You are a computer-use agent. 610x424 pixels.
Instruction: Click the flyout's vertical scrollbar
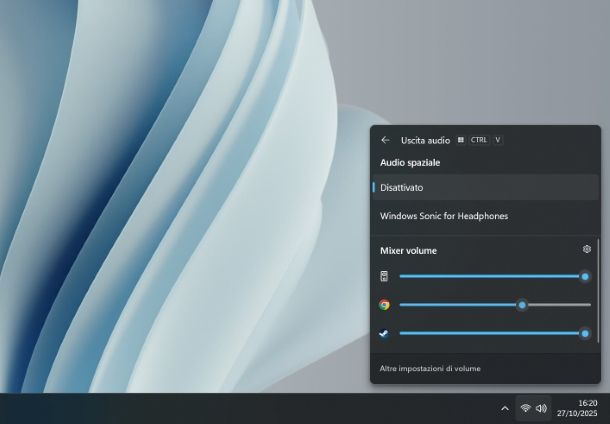tap(598, 291)
